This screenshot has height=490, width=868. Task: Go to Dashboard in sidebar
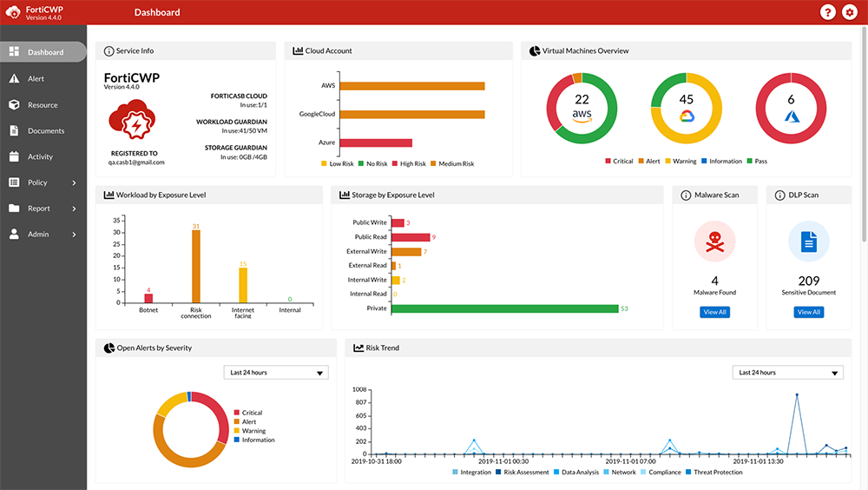pos(43,52)
